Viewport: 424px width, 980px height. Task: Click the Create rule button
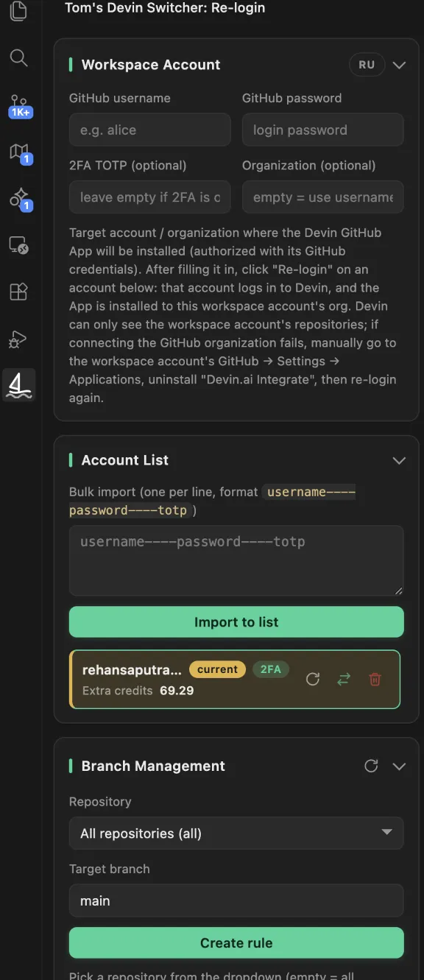pyautogui.click(x=236, y=943)
